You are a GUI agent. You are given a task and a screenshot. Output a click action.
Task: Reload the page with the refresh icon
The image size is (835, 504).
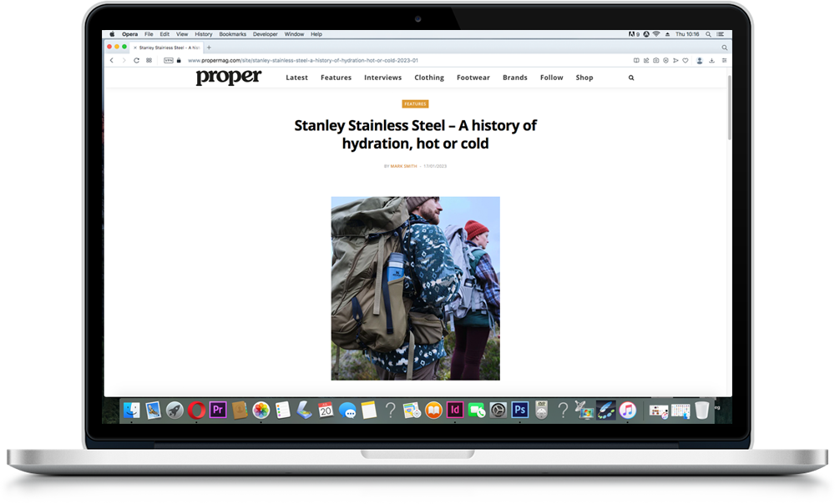tap(136, 61)
